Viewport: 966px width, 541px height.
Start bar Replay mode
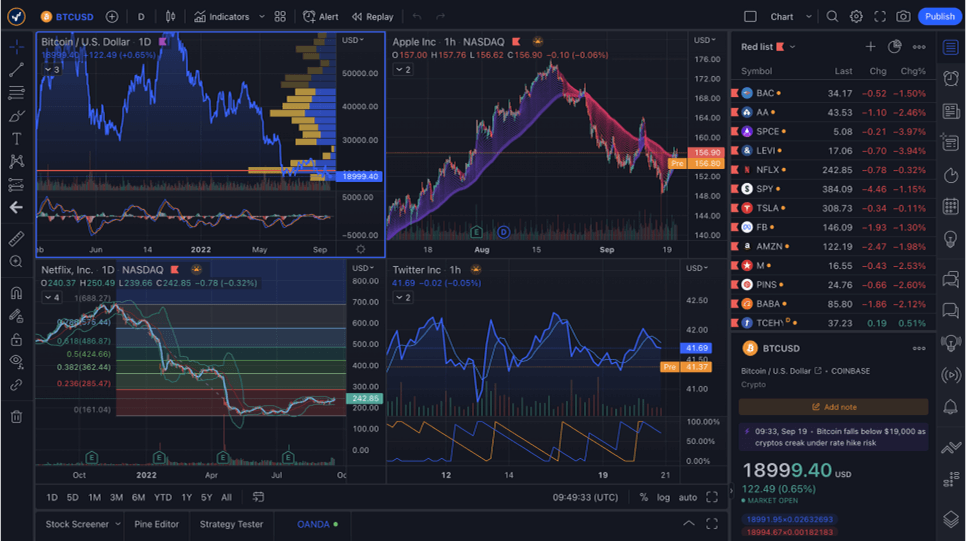(373, 17)
